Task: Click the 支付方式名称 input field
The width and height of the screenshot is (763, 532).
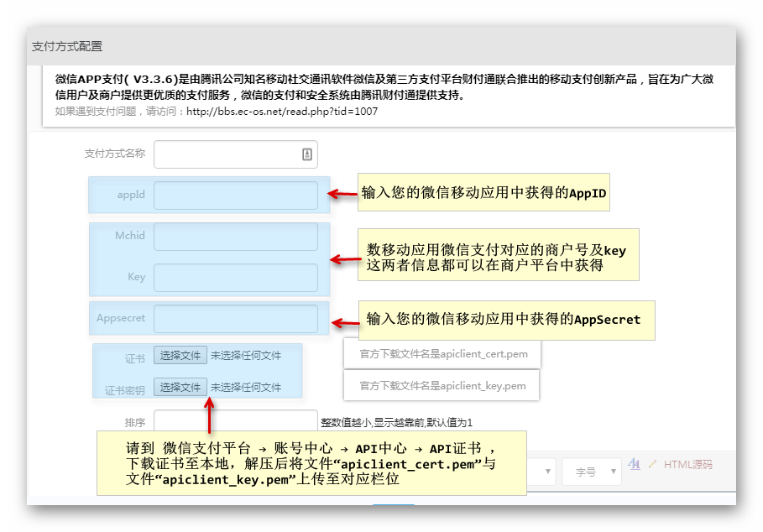Action: tap(236, 154)
